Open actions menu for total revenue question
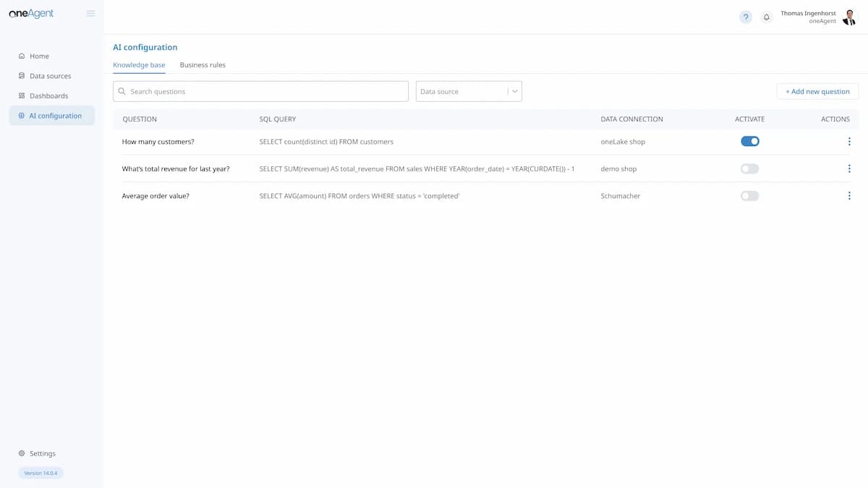 tap(849, 168)
